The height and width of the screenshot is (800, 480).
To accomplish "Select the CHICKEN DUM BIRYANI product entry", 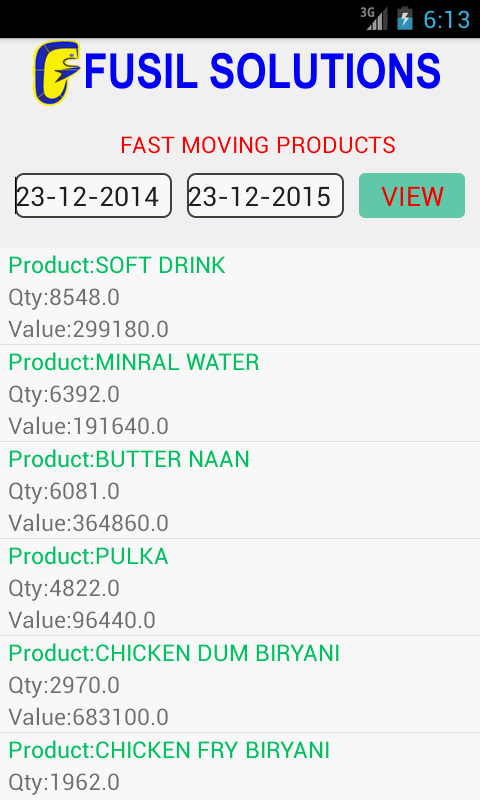I will click(x=240, y=684).
